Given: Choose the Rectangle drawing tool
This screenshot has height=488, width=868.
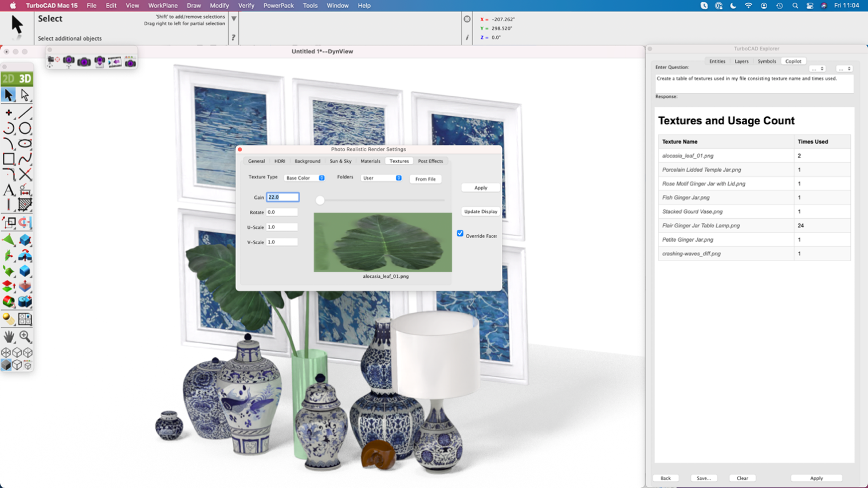Looking at the screenshot, I should (x=9, y=159).
